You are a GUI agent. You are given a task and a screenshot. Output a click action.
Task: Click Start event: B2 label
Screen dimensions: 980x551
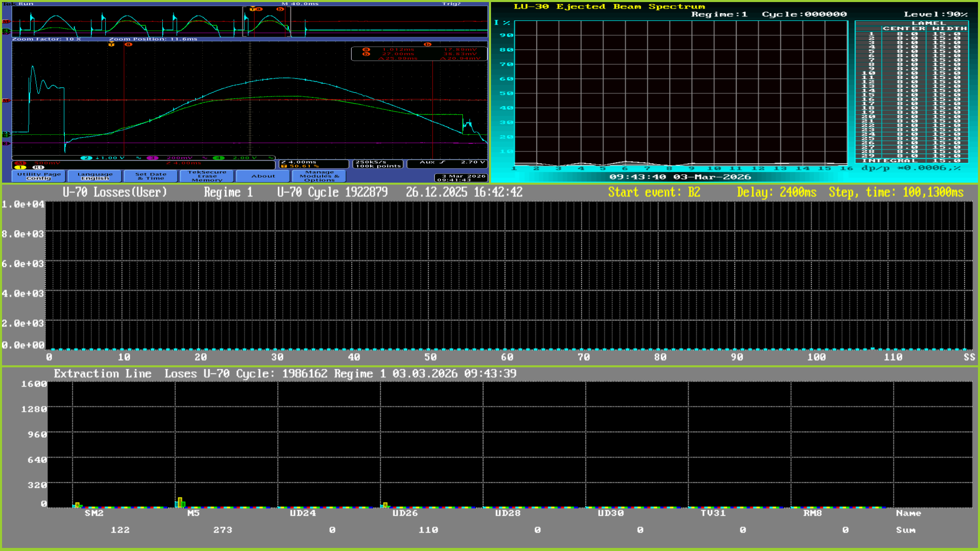coord(654,192)
